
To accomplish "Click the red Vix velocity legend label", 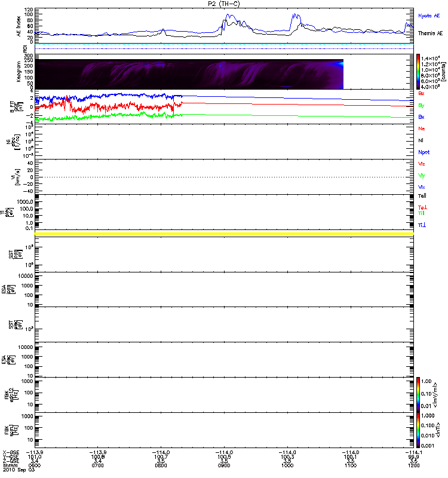I will pyautogui.click(x=422, y=164).
